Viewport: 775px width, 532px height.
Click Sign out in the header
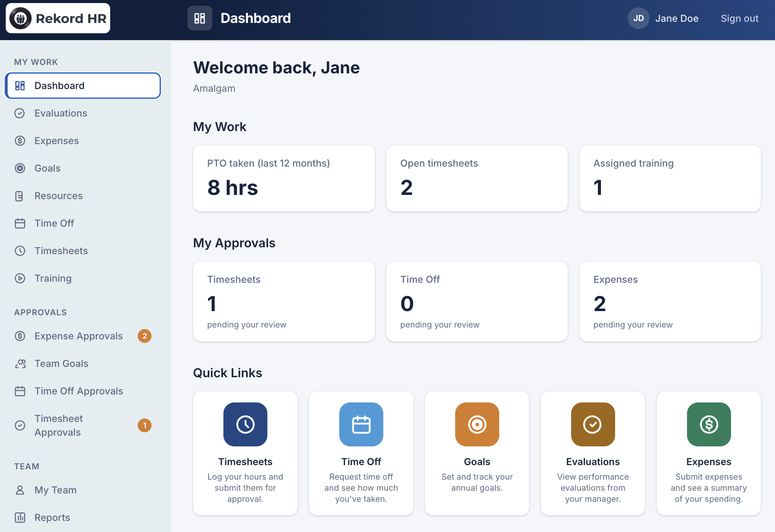(739, 18)
